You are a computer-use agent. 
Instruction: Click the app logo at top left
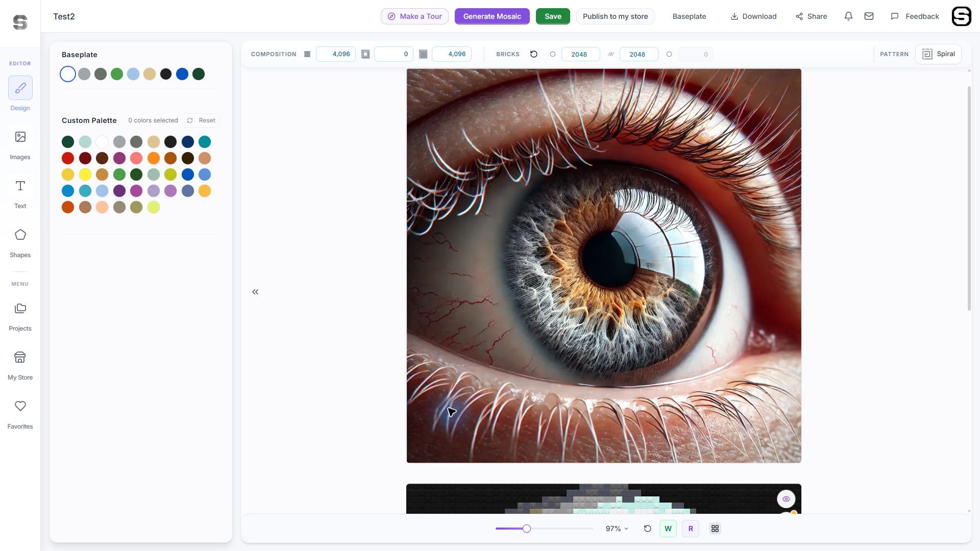point(20,22)
